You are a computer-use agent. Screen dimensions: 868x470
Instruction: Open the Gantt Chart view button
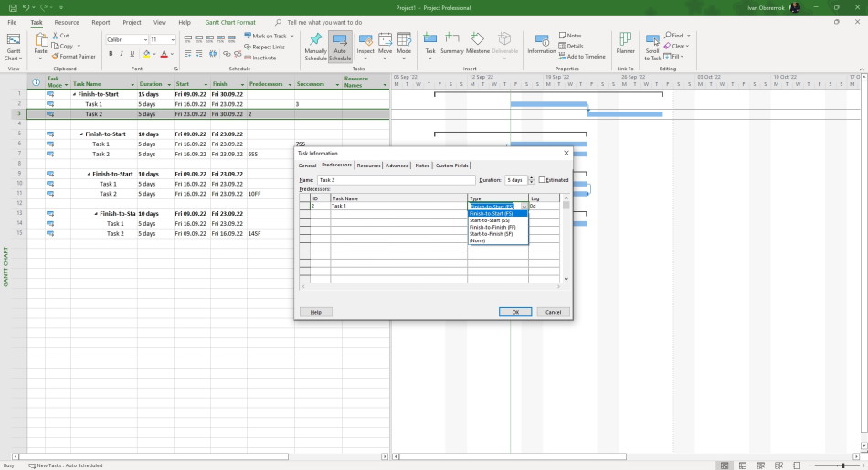coord(14,47)
